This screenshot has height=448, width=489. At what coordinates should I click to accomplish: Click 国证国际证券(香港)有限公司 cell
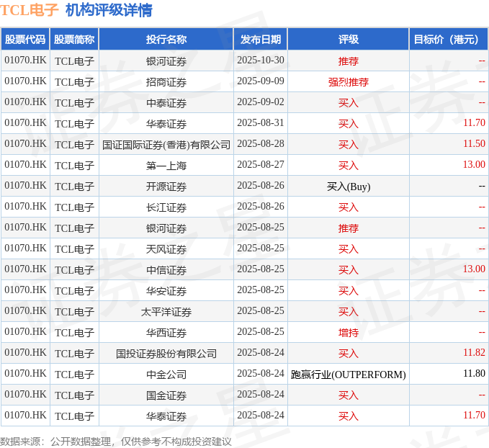166,145
